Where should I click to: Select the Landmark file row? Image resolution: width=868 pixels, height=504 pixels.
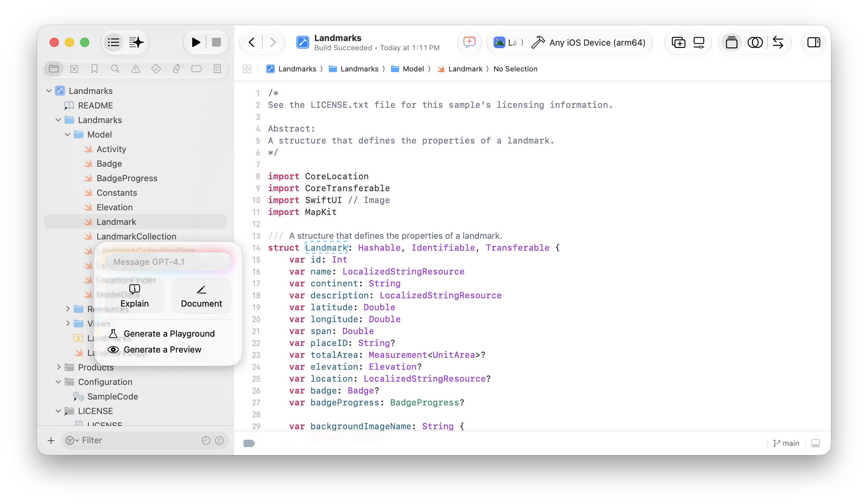(x=135, y=222)
